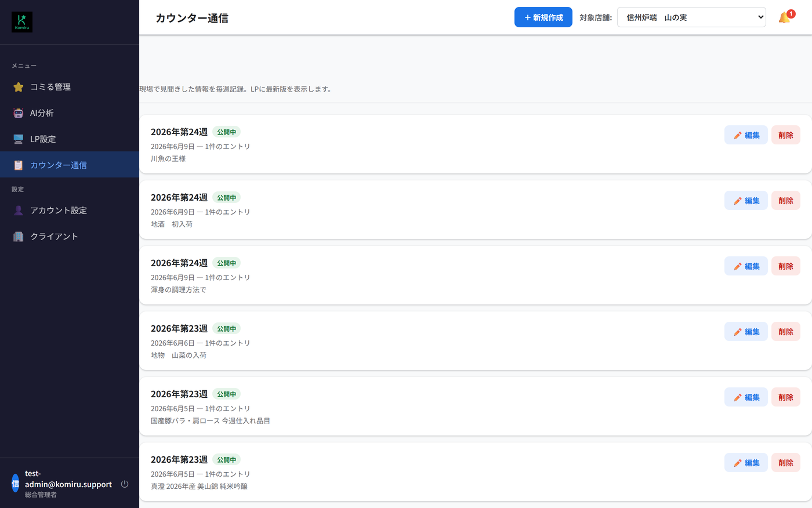
Task: Click 公開中 badge on 地物 山菜の入荷 card
Action: [226, 329]
